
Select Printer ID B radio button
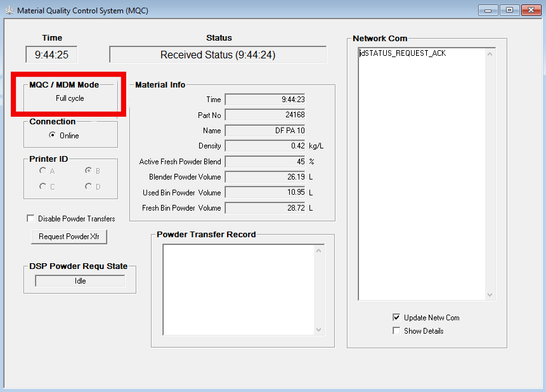(x=88, y=171)
